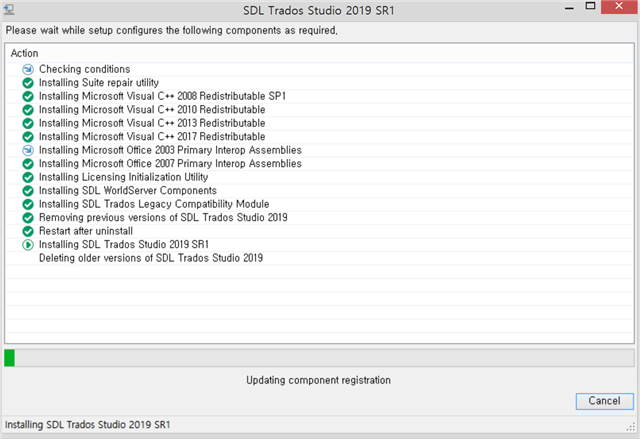Select 'Office 2003 Primary Interop Assemblies' row text
Screen dimensions: 640x439
170,150
